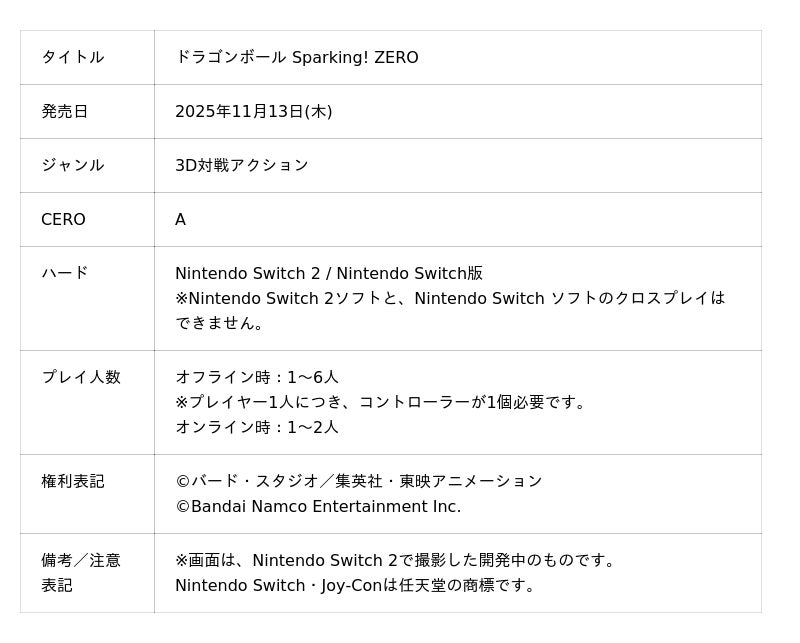Click the オフライン時：1〜6人 line

click(257, 378)
